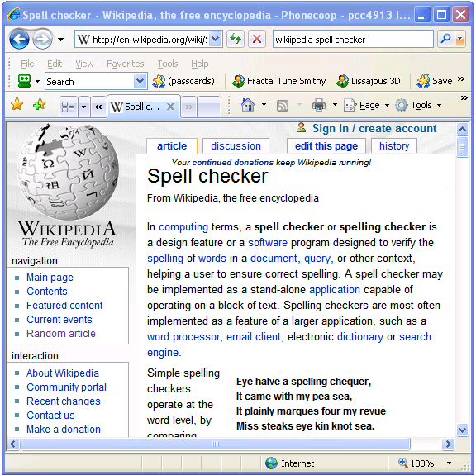Open the View menu
The width and height of the screenshot is (476, 475).
click(x=84, y=64)
